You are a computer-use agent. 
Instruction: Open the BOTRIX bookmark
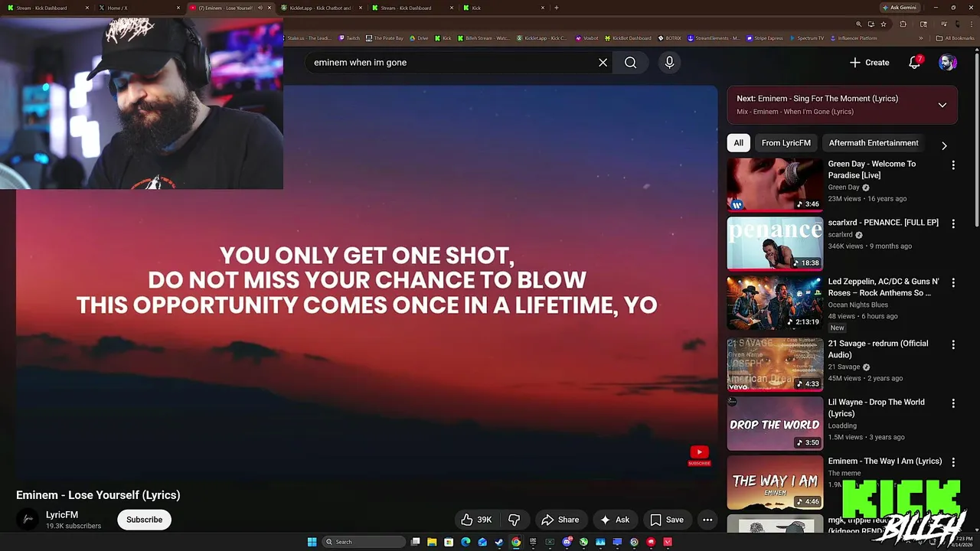[669, 38]
